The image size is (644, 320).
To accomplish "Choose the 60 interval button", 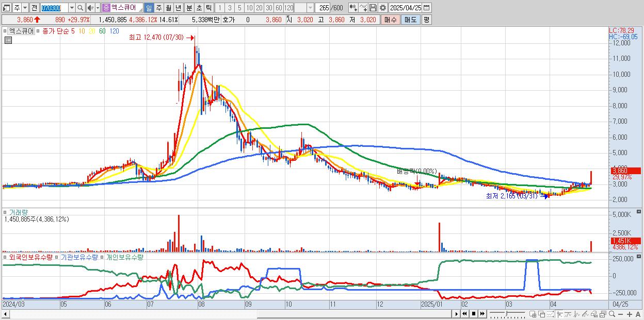I will click(x=279, y=8).
